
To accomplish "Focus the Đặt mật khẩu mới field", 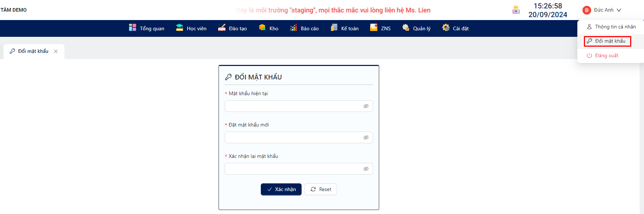I will click(299, 137).
